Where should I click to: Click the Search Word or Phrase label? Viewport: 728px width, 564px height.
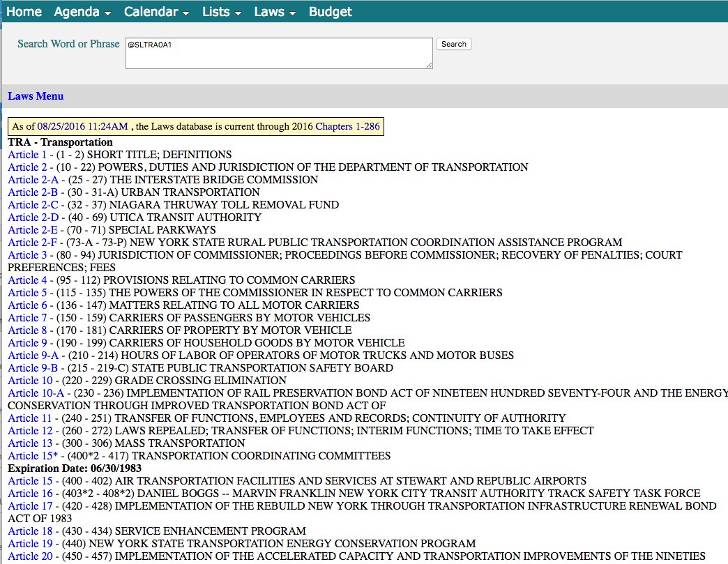(68, 44)
